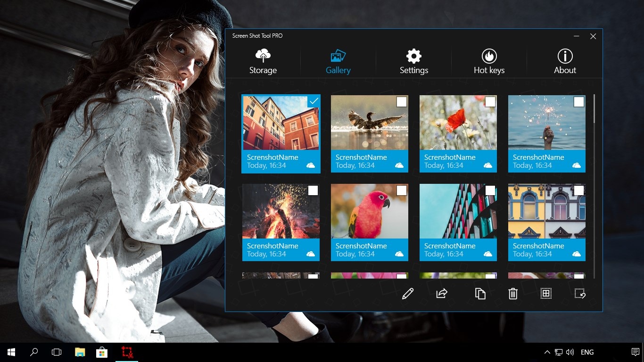Image resolution: width=644 pixels, height=362 pixels.
Task: Select the red parrot screenshot checkbox
Action: [401, 190]
